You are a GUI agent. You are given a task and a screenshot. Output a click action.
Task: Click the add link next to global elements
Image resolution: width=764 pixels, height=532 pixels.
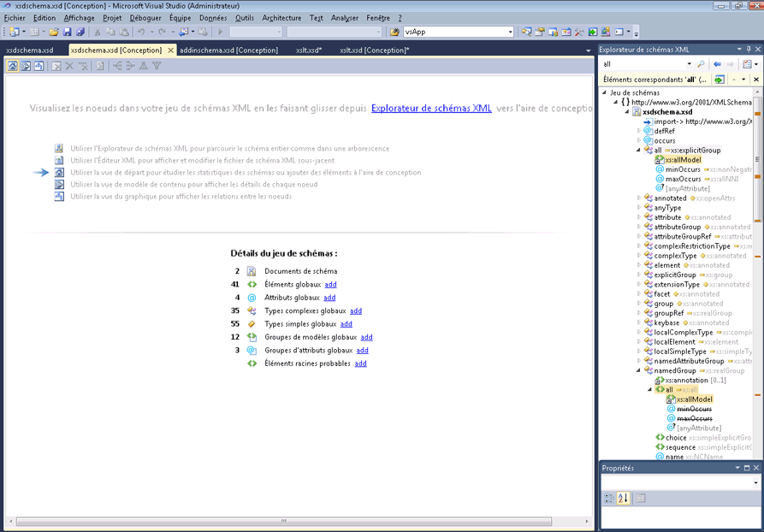click(331, 284)
